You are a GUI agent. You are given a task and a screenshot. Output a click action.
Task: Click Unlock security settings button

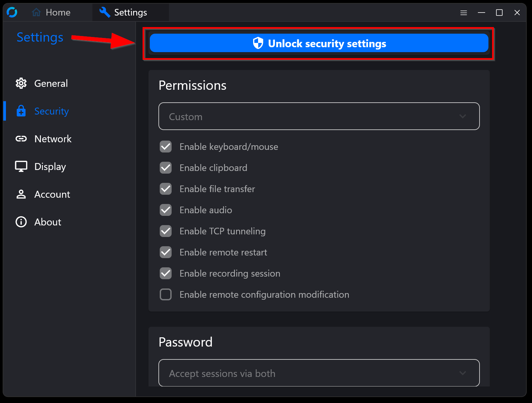click(319, 43)
